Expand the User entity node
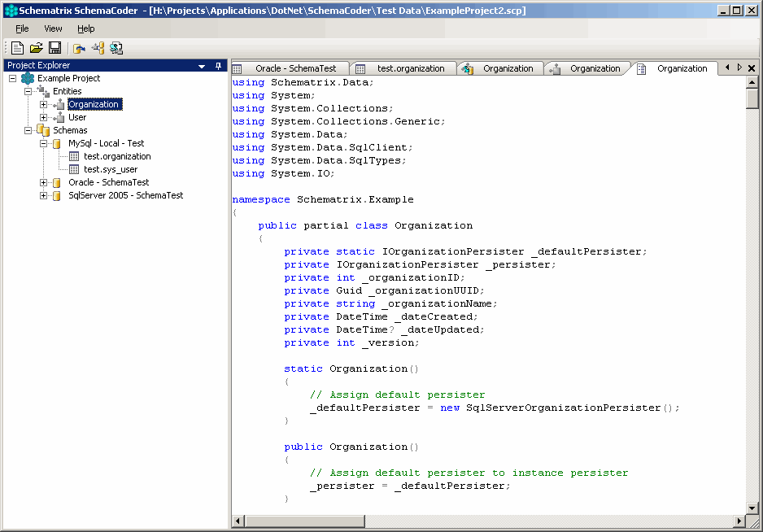This screenshot has width=763, height=532. (44, 117)
